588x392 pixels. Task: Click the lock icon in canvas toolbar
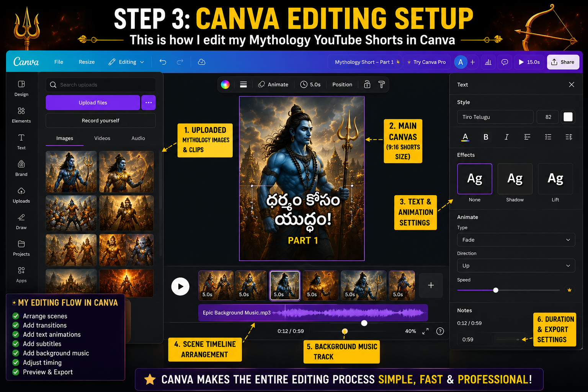pyautogui.click(x=367, y=85)
